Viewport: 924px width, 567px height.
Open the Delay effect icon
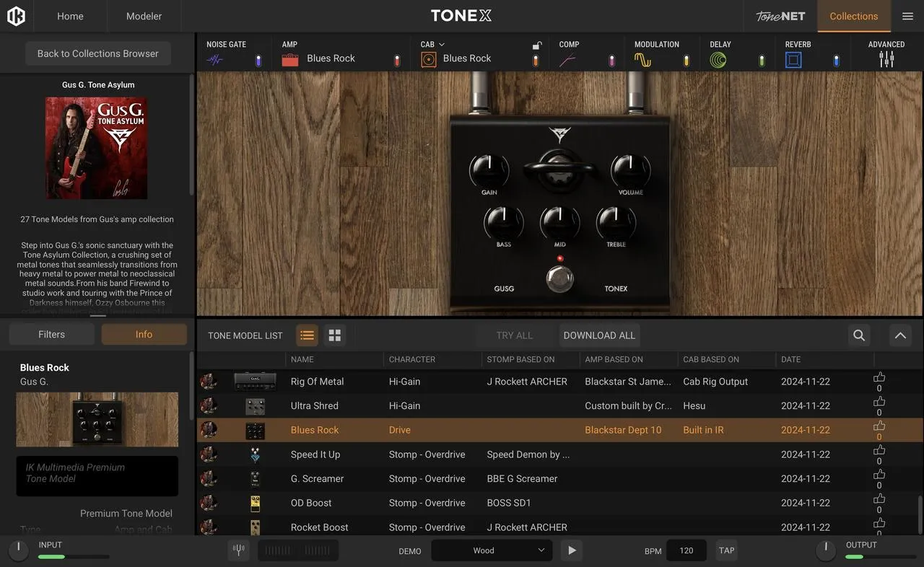pyautogui.click(x=718, y=60)
